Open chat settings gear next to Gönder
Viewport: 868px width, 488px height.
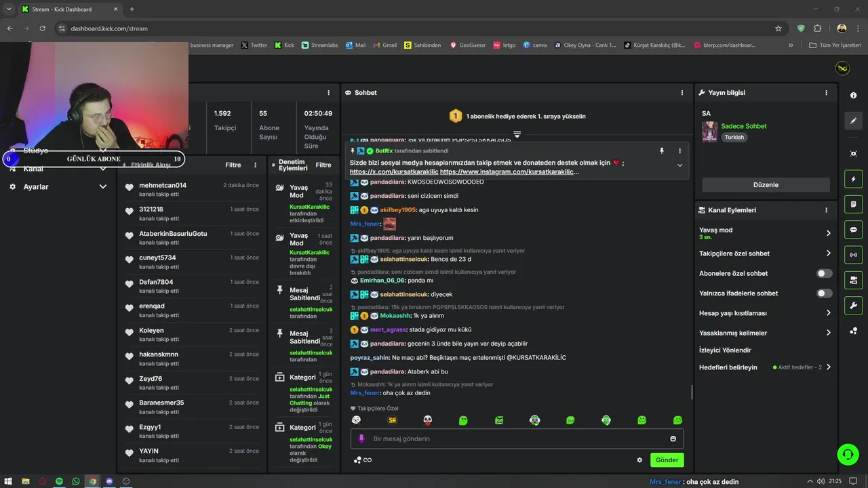point(639,460)
